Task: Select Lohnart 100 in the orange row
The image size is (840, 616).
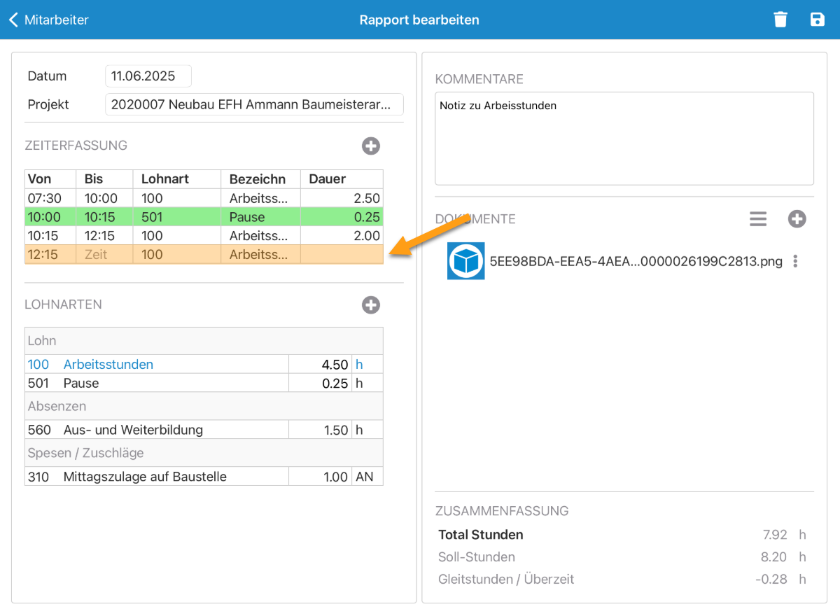Action: point(153,255)
